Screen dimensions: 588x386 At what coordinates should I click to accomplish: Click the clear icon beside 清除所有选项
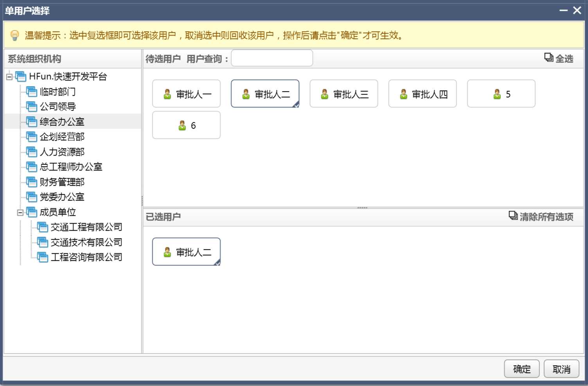click(513, 215)
